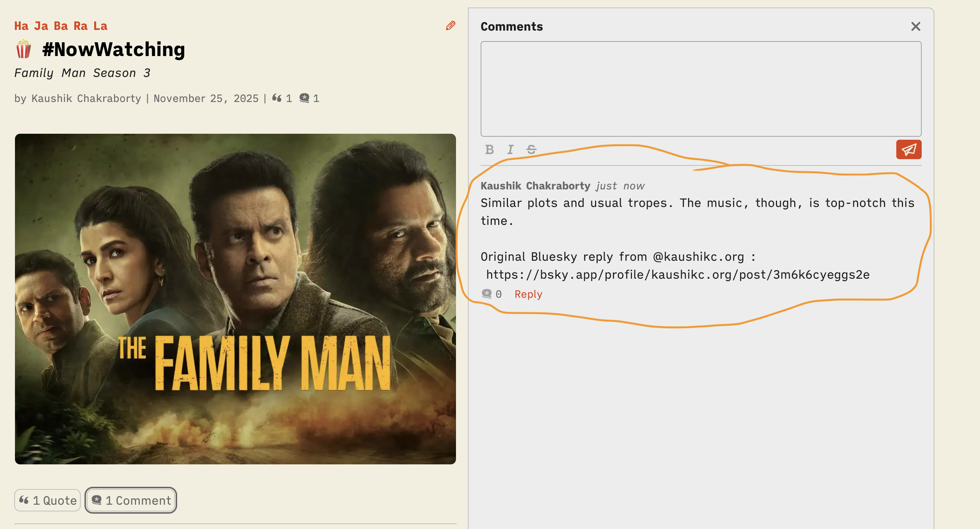Reply to Kaushik Chakraborty's comment
The width and height of the screenshot is (980, 529).
528,294
